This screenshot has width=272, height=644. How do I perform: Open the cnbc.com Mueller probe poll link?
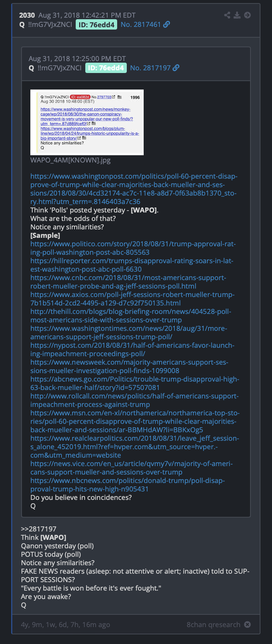(128, 282)
